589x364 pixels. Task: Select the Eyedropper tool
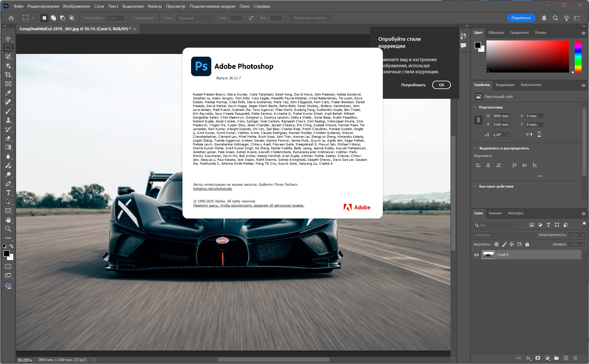coord(8,93)
